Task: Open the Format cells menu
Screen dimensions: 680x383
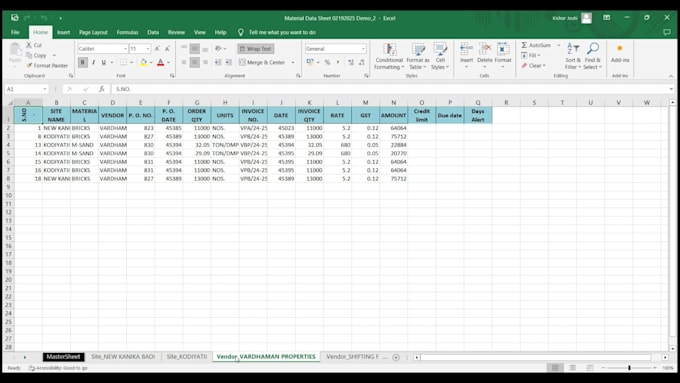Action: point(503,55)
